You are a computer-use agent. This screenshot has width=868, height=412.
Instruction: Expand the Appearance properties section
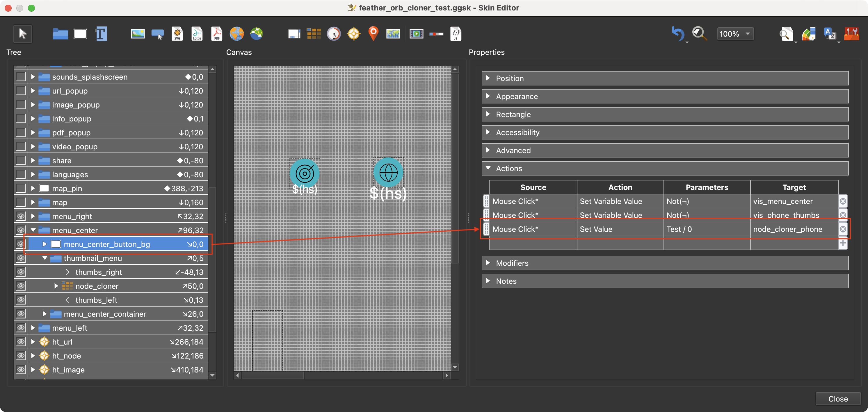[x=665, y=96]
